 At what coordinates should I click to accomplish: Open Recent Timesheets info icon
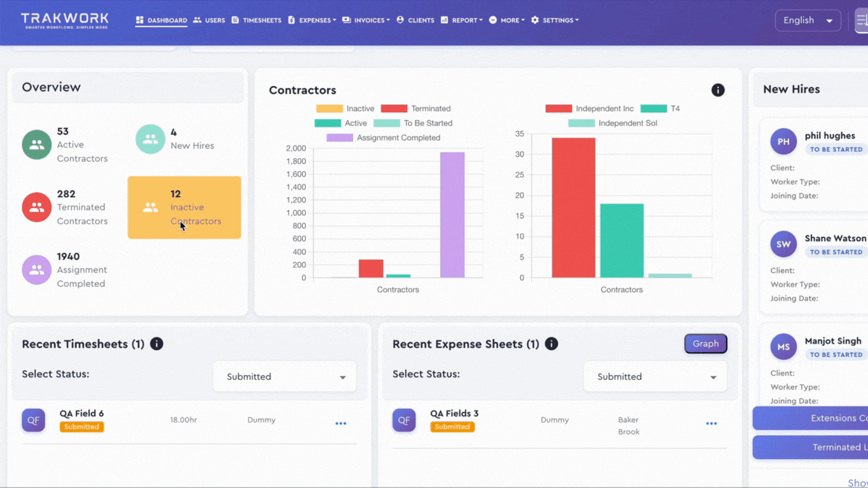tap(157, 343)
